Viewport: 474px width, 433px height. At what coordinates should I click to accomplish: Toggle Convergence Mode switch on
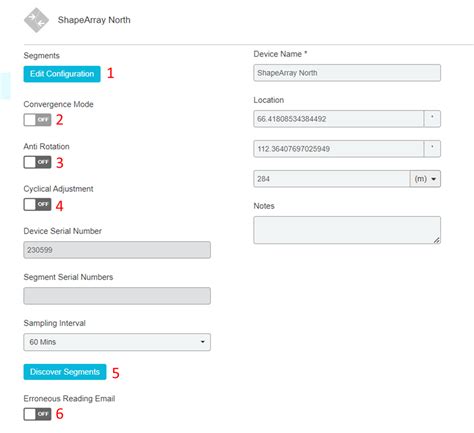tap(37, 120)
